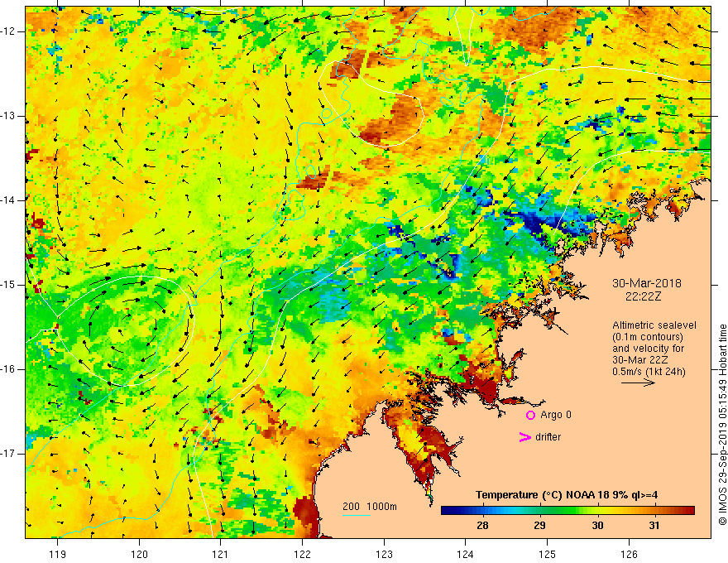The image size is (728, 563).
Task: Click the latitude axis label -13
Action: pos(8,116)
